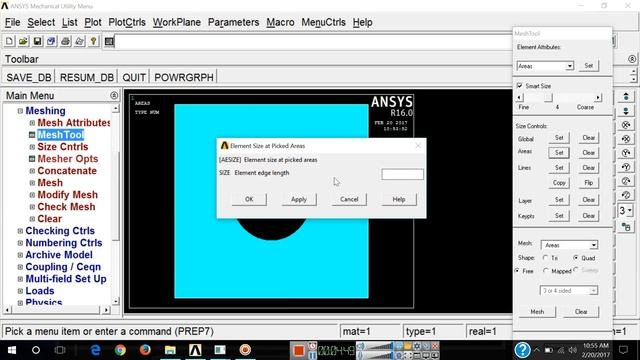Click the Flip button in MeshTool
This screenshot has height=360, width=640.
pos(589,182)
